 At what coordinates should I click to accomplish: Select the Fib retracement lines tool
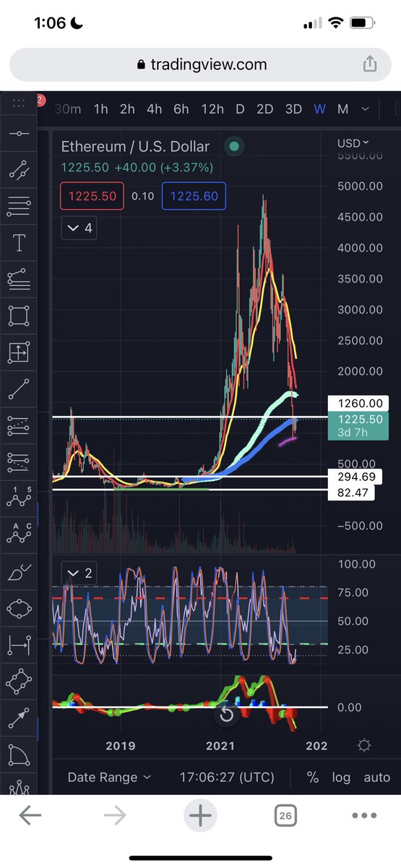click(x=19, y=208)
